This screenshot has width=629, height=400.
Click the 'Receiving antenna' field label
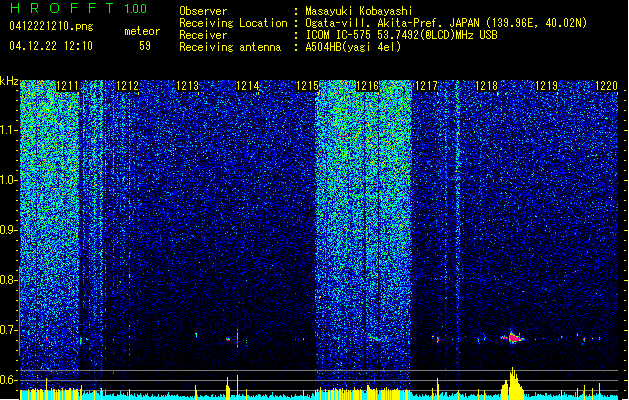tap(230, 47)
